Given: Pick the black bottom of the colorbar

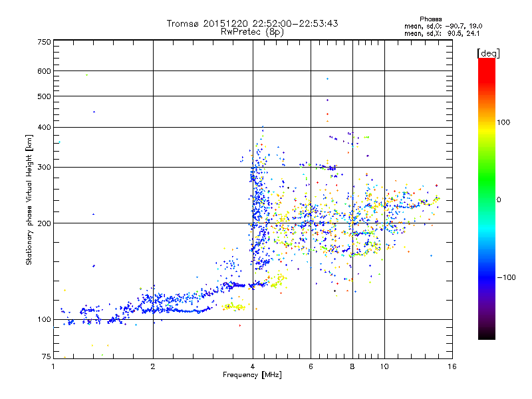Looking at the screenshot, I should click(x=487, y=334).
